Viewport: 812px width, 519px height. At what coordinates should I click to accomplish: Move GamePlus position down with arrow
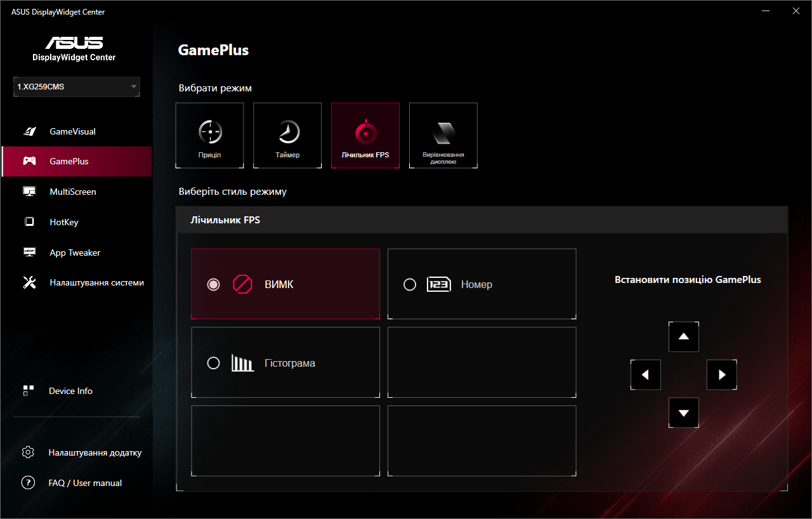(x=683, y=412)
